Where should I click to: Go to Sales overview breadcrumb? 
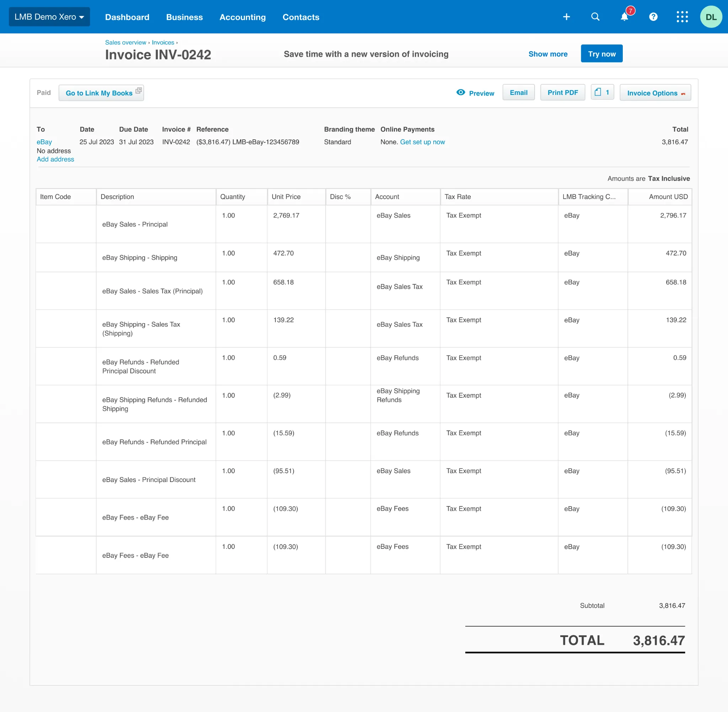125,43
